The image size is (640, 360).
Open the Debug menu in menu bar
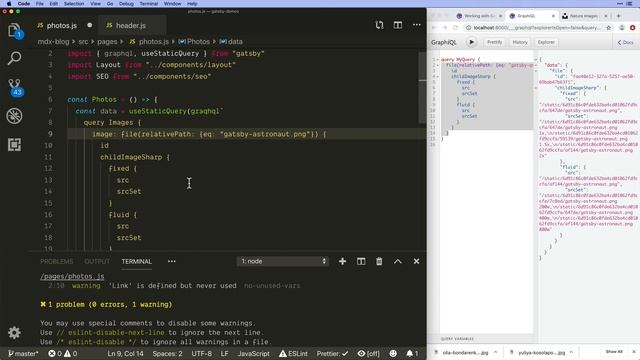click(126, 4)
